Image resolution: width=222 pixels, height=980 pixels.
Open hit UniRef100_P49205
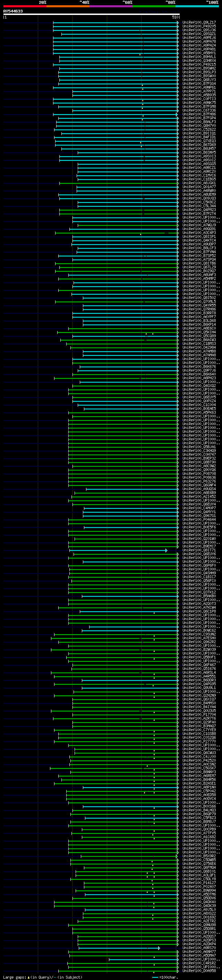[199, 26]
